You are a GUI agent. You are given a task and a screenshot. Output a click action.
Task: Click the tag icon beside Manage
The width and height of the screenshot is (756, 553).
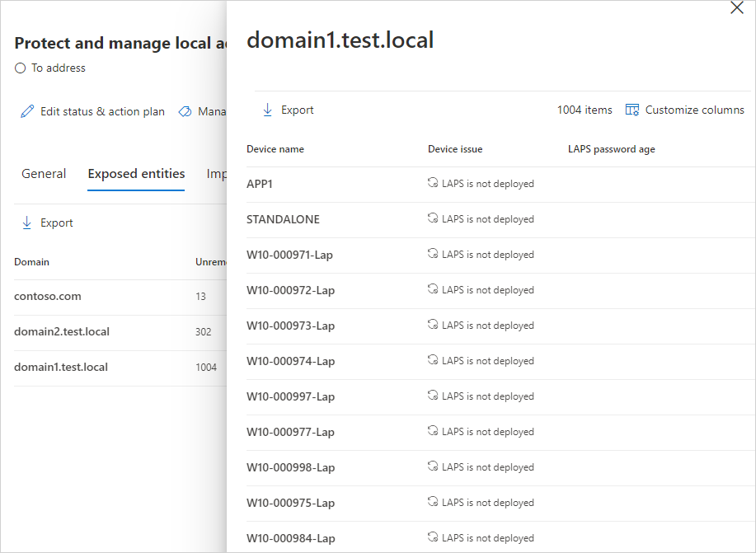click(x=185, y=111)
